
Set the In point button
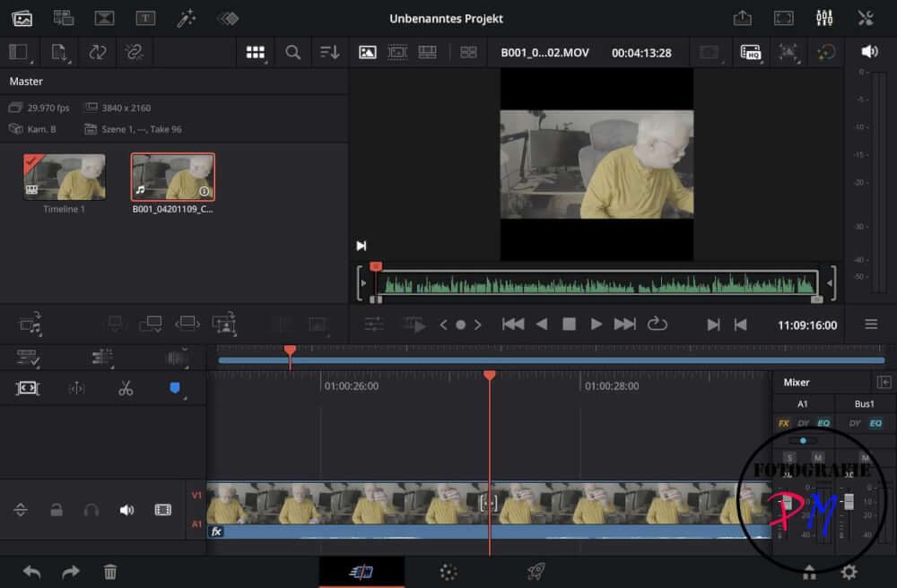713,325
